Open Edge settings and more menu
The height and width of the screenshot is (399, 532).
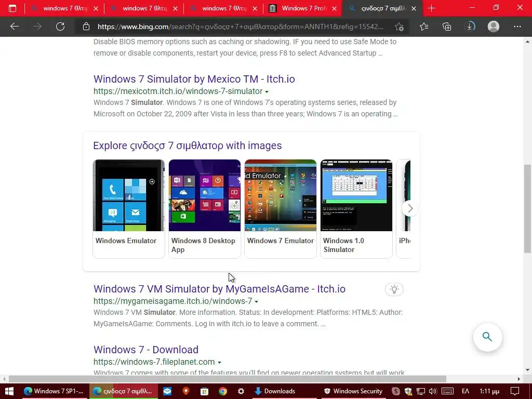pyautogui.click(x=517, y=26)
